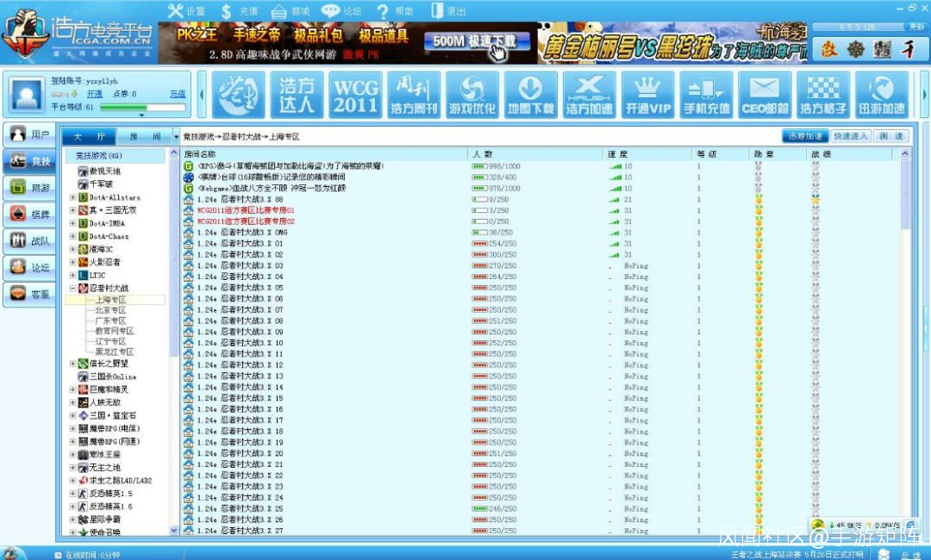931x560 pixels.
Task: Open 设置 settings with the wrench icon
Action: pyautogui.click(x=186, y=10)
